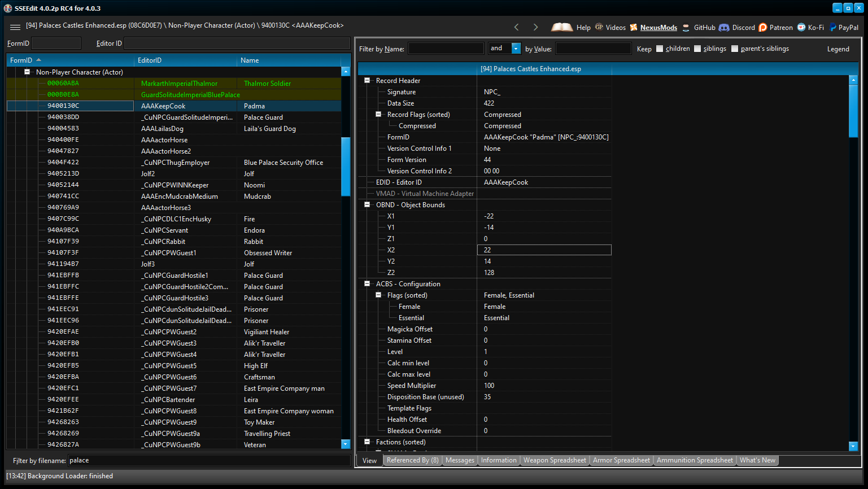Open Help book icon
Viewport: 868px width, 489px height.
(x=562, y=27)
